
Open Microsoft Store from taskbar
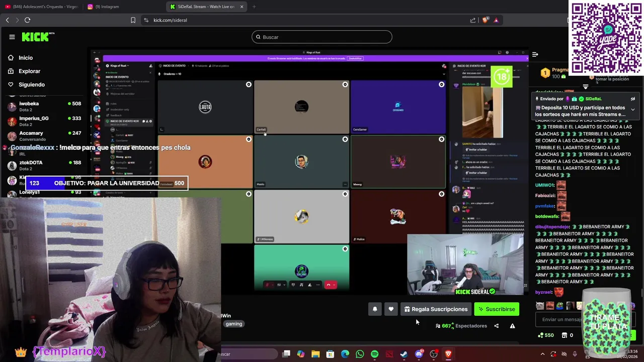330,354
